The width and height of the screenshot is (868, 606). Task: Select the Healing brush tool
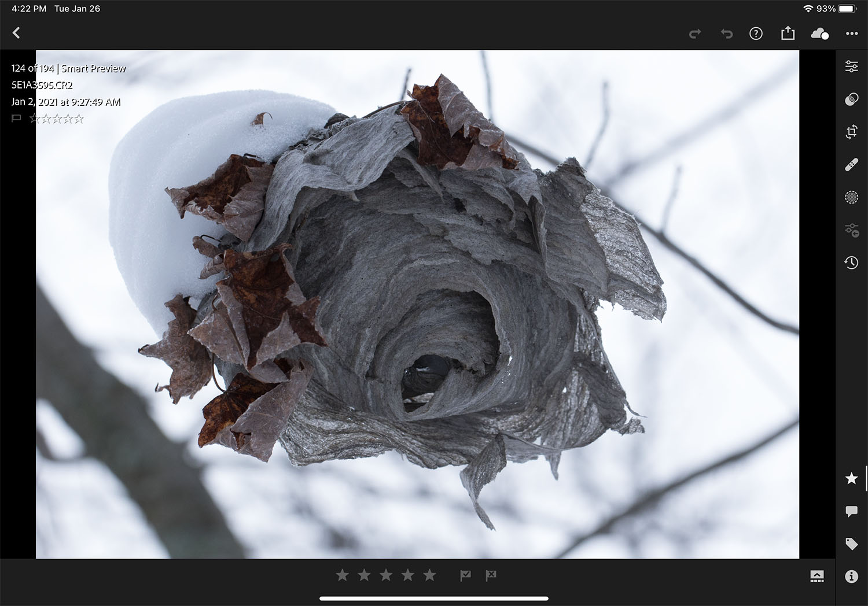point(852,165)
